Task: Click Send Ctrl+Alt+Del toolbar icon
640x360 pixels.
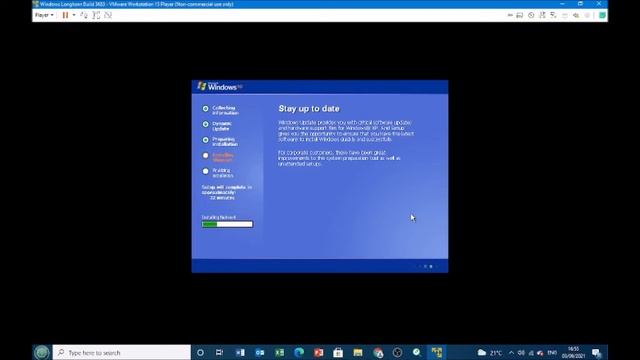Action: pyautogui.click(x=84, y=15)
